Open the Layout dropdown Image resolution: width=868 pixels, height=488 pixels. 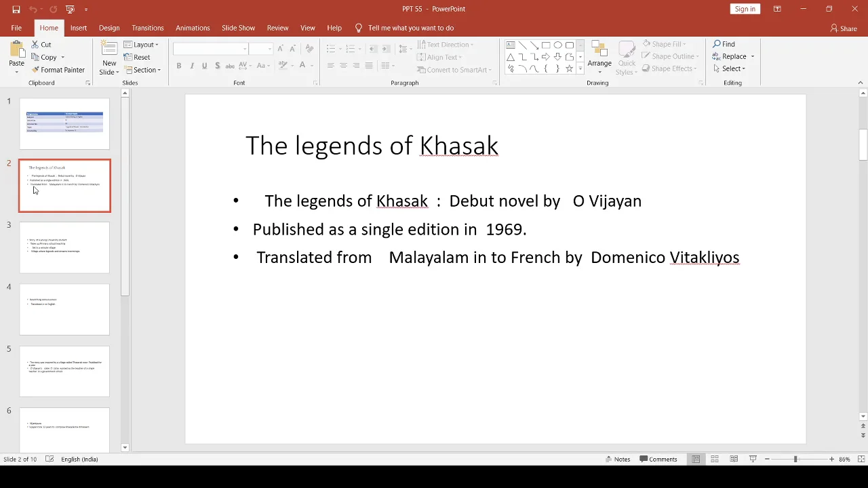tap(141, 45)
